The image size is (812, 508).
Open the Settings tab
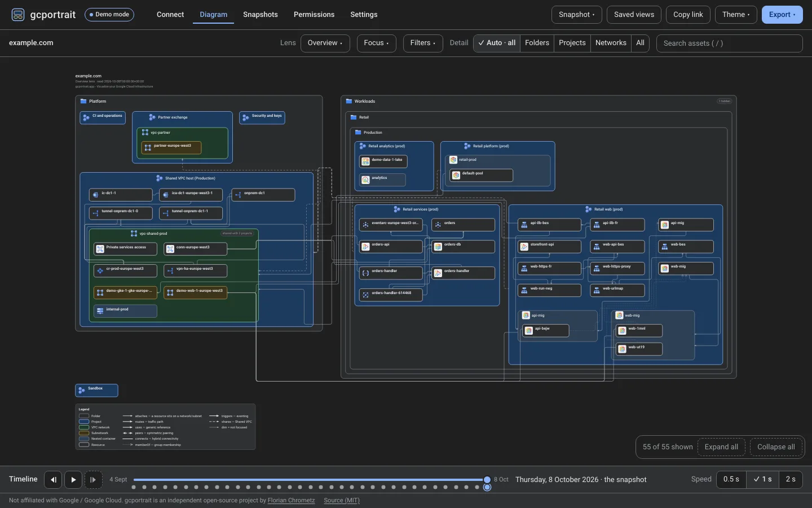pyautogui.click(x=364, y=15)
